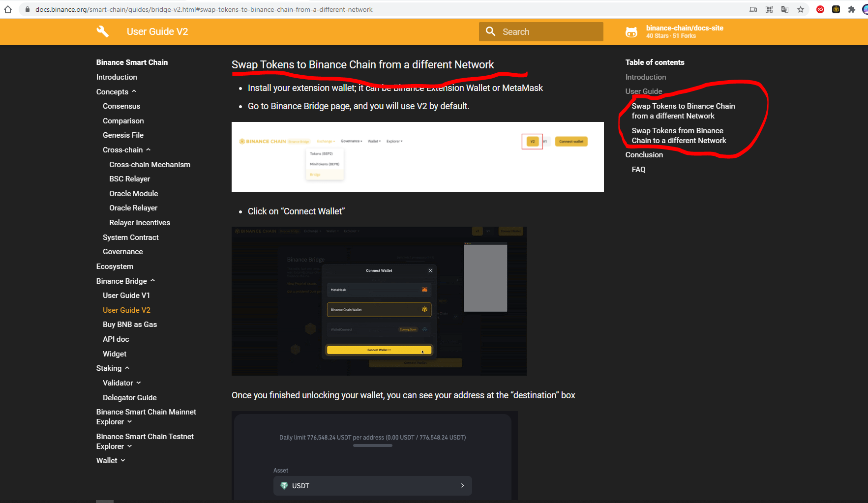Open the Relayer Incentives page
Image resolution: width=868 pixels, height=503 pixels.
[x=140, y=223]
